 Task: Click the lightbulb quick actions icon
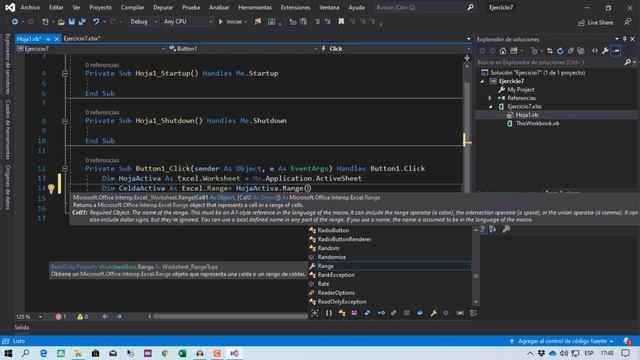pos(51,189)
